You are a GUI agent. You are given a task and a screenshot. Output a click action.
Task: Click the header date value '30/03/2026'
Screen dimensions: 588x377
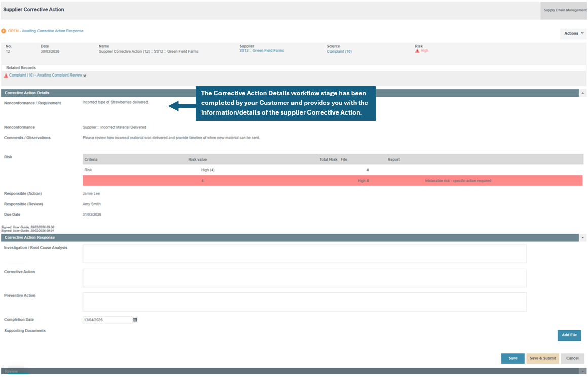pyautogui.click(x=50, y=51)
